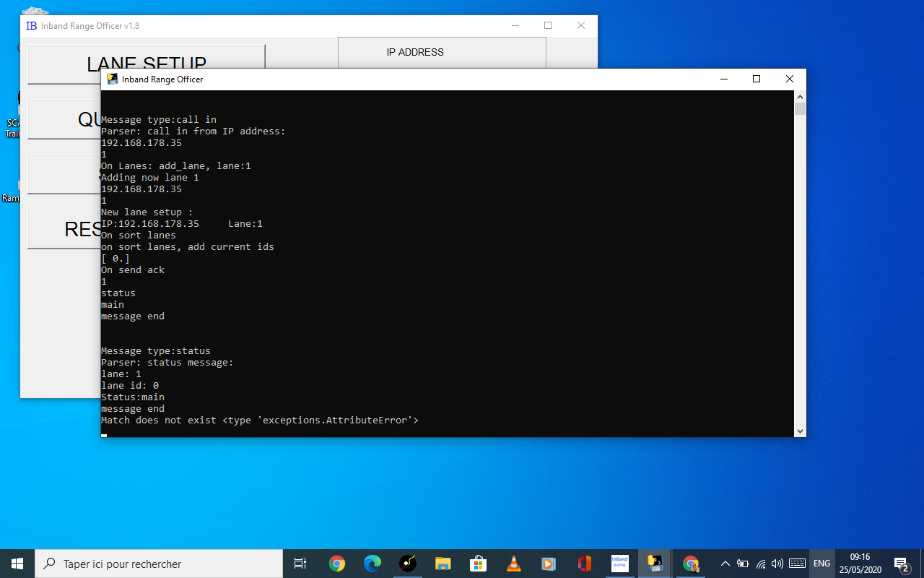
Task: Open the clock showing 09:16 25/05/2020
Action: pyautogui.click(x=860, y=564)
